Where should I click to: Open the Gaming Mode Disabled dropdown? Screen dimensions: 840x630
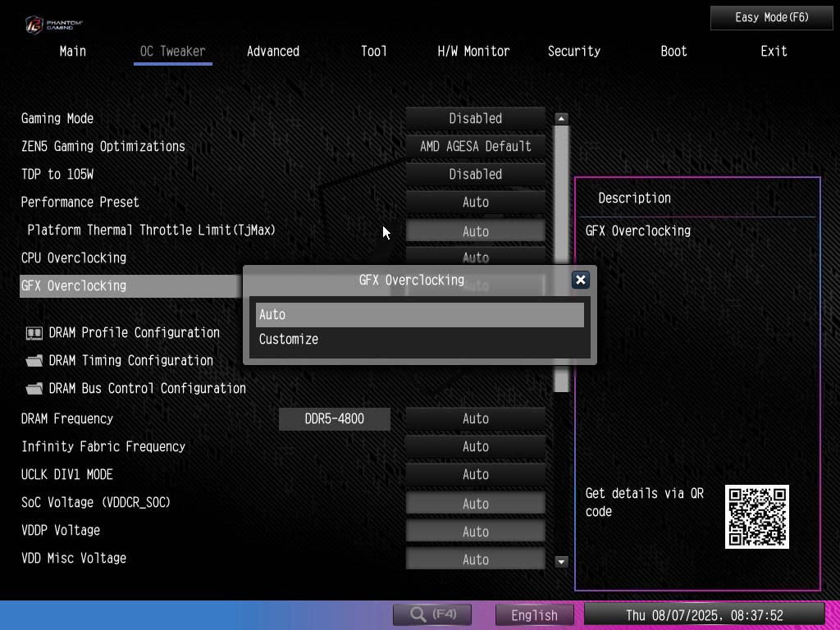475,118
